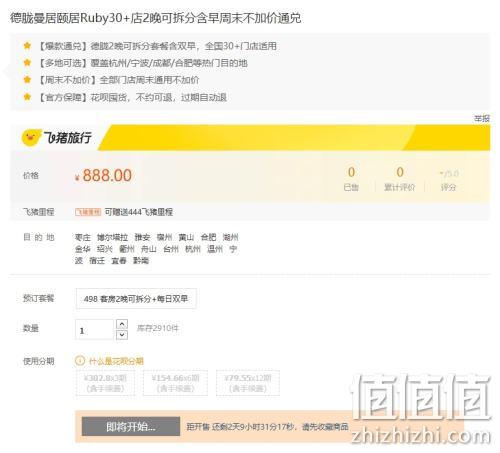Increase quantity with the up arrow

(x=122, y=324)
